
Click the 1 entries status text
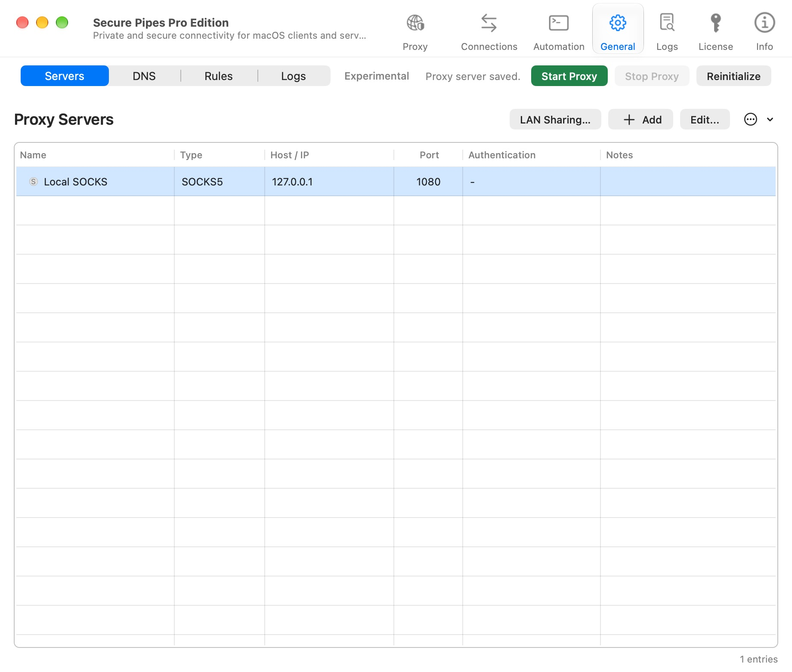coord(758,659)
